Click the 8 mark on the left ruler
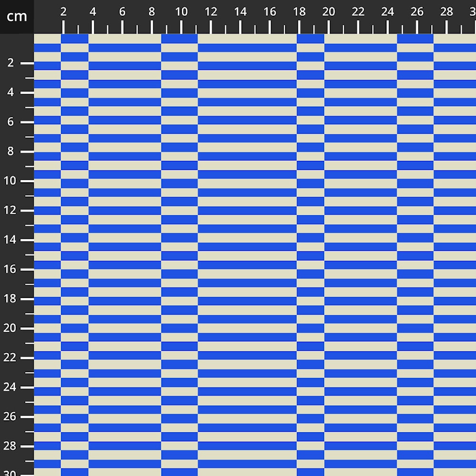The height and width of the screenshot is (476, 476). pyautogui.click(x=10, y=152)
